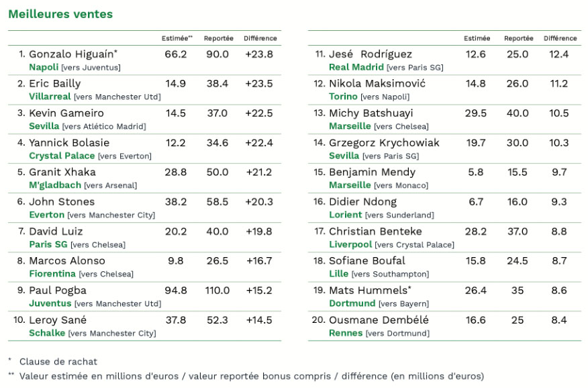This screenshot has width=588, height=388.
Task: Select Crystal Palace under Yannick Bolasie
Action: [62, 156]
